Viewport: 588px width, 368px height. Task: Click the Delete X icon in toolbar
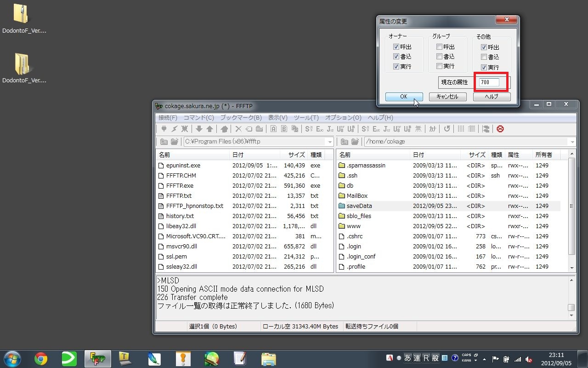(238, 129)
